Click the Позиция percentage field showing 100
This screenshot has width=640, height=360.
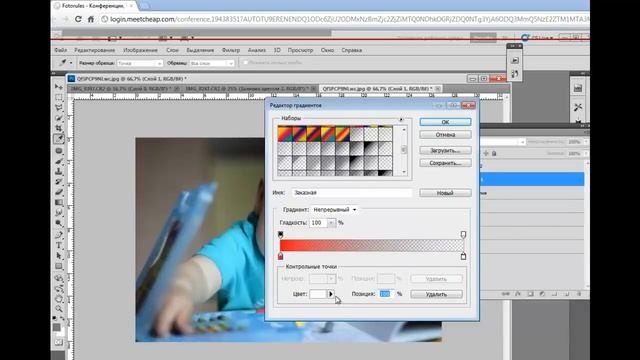click(x=385, y=294)
